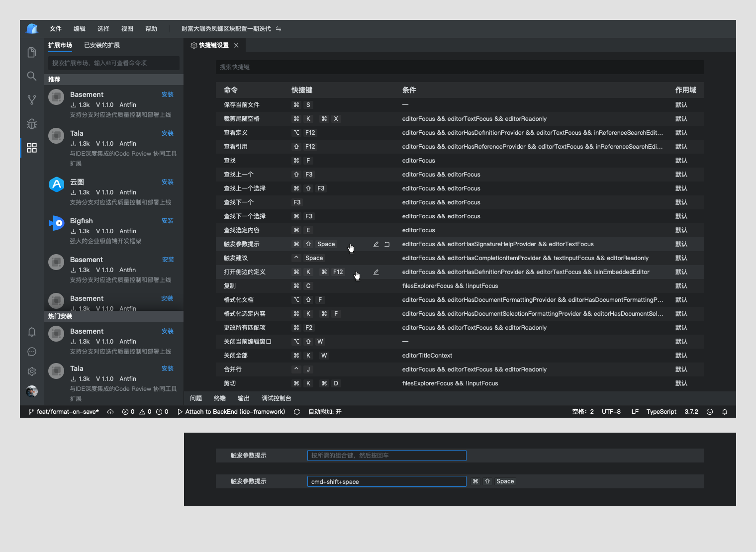Click the extension marketplace search field
756x552 pixels.
[114, 63]
